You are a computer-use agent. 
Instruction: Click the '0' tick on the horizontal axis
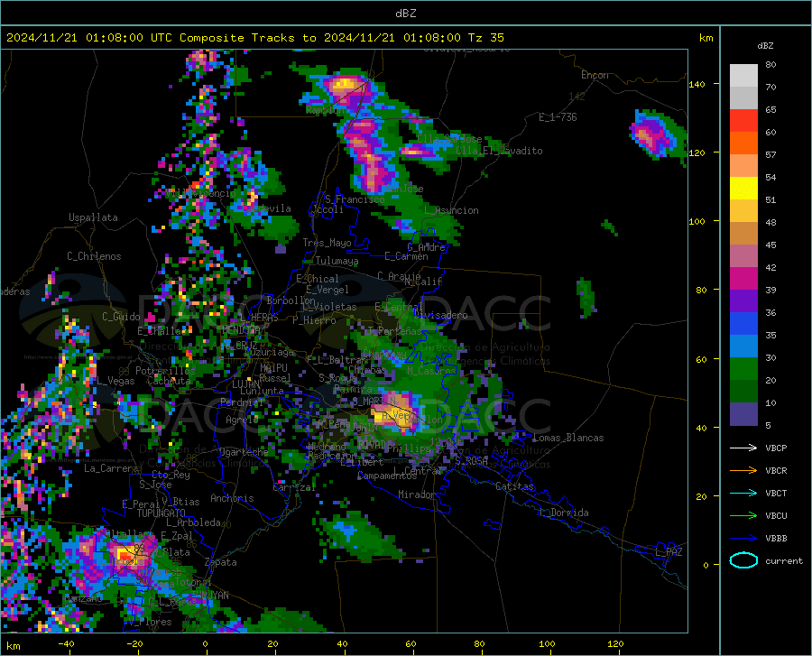coord(205,644)
